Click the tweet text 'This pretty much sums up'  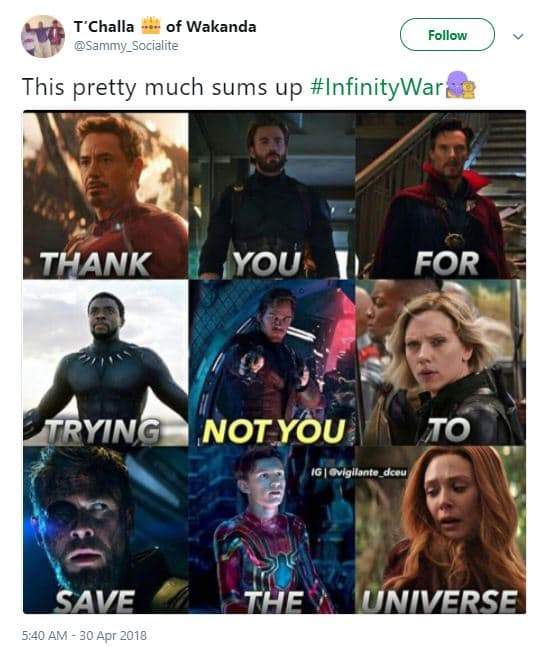(162, 88)
